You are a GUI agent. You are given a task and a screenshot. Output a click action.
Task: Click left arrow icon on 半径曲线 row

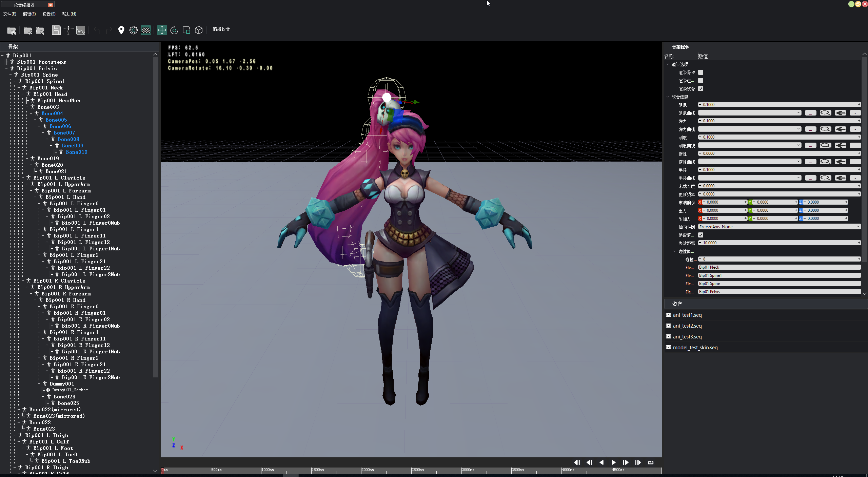[x=840, y=178]
